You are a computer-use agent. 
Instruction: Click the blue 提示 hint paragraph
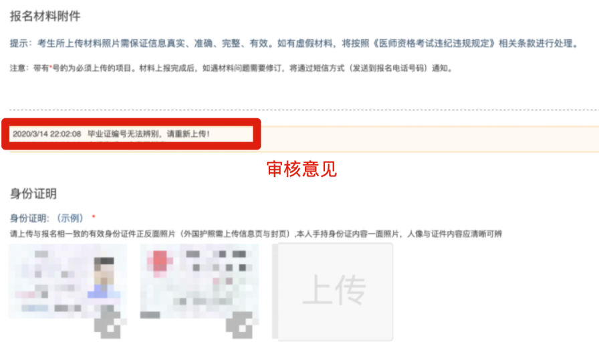click(293, 43)
